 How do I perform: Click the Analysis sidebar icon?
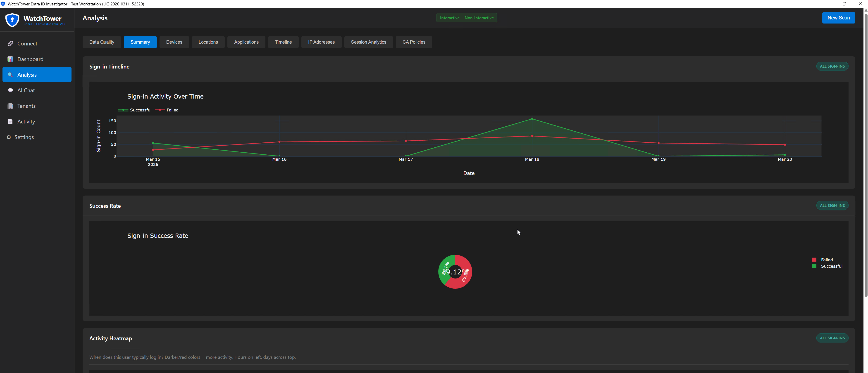10,74
